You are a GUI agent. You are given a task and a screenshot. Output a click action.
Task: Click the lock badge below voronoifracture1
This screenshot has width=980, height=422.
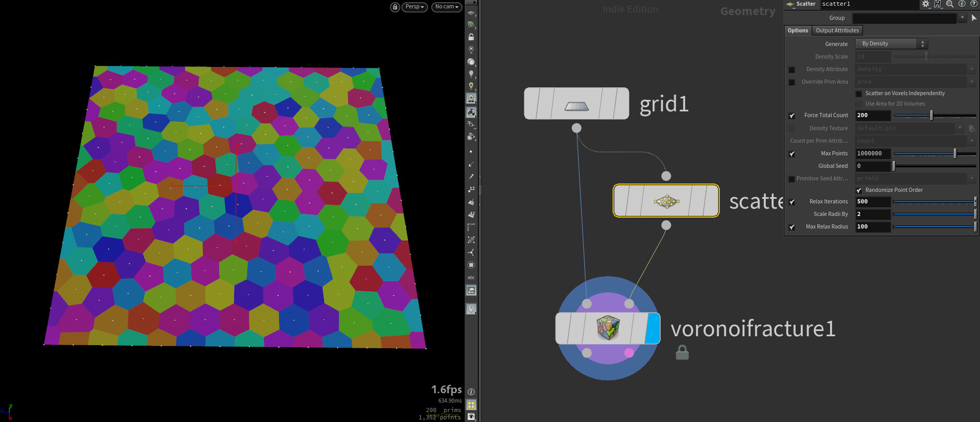pyautogui.click(x=682, y=352)
